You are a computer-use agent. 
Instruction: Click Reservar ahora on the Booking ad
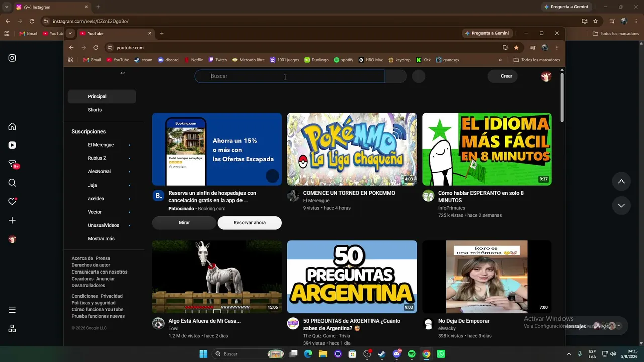[x=250, y=223]
